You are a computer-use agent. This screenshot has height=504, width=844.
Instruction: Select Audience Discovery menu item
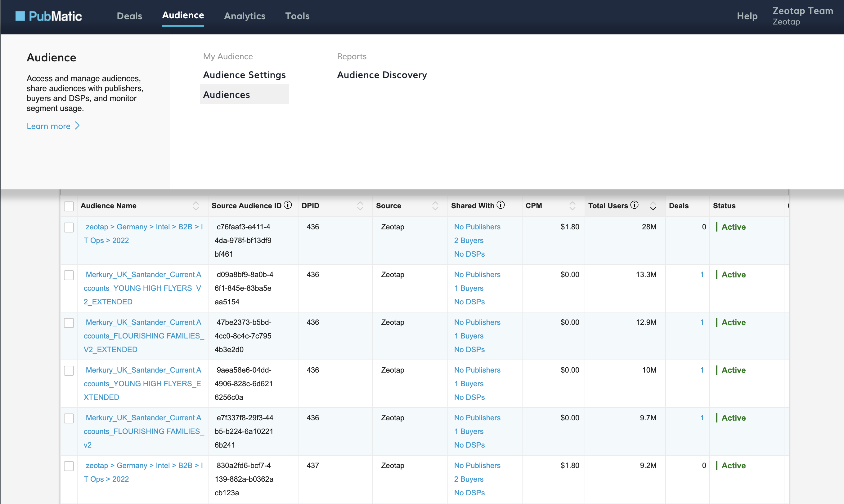click(x=382, y=75)
